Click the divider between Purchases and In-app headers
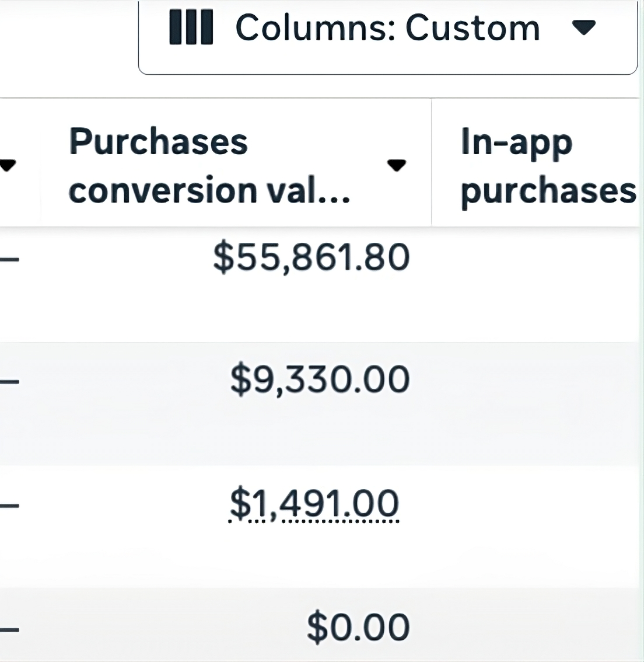 pos(431,163)
